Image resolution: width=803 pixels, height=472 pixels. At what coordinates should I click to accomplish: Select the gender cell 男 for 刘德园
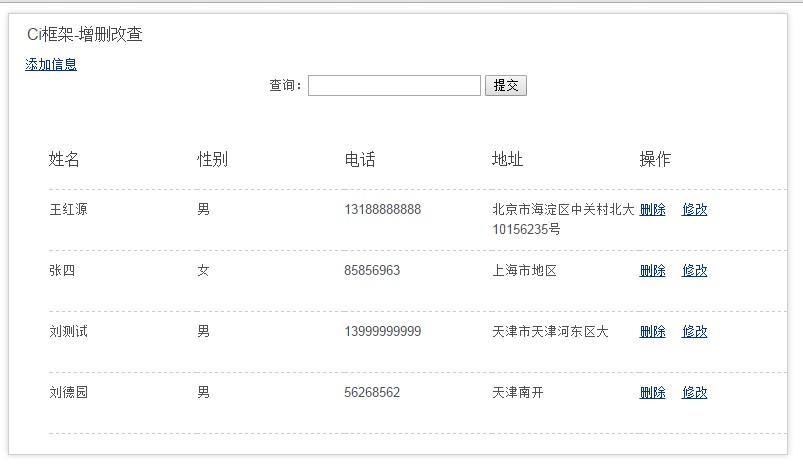point(203,393)
